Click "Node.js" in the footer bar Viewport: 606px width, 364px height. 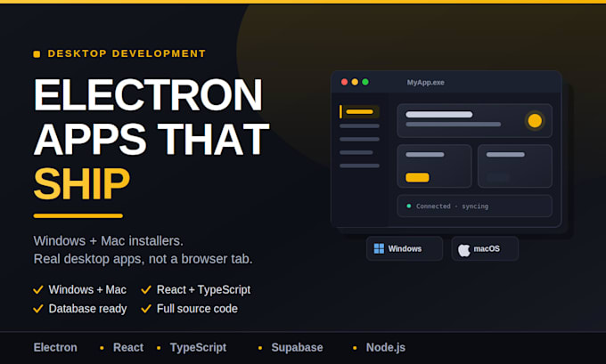pos(386,348)
